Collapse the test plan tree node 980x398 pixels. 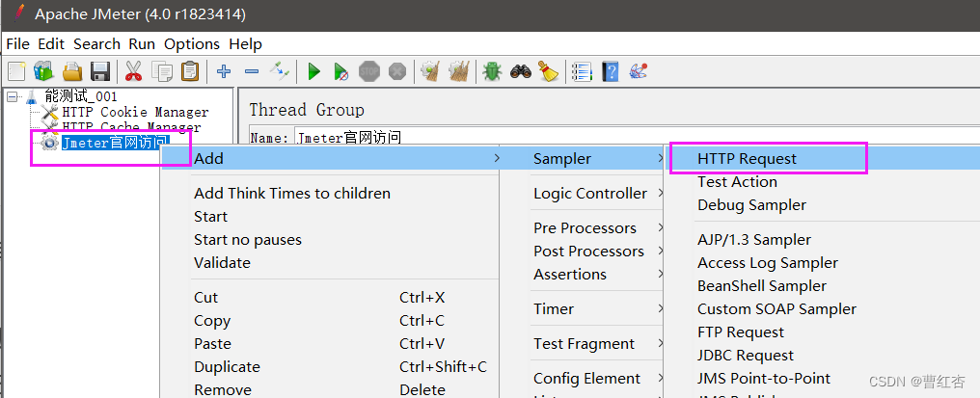(x=14, y=96)
